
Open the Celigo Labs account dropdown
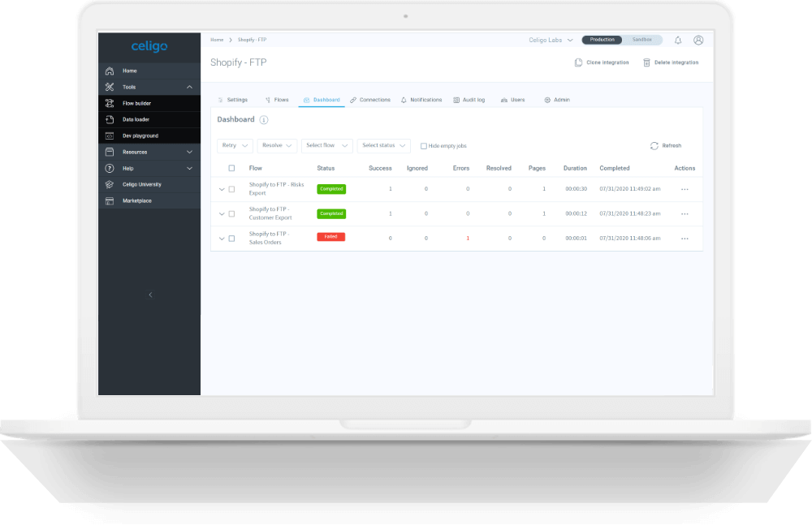(x=551, y=40)
